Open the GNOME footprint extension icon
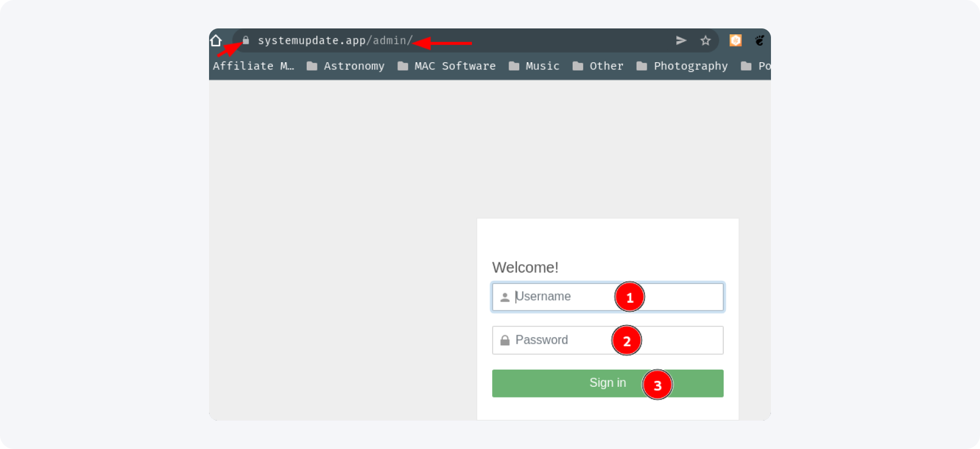 coord(760,40)
